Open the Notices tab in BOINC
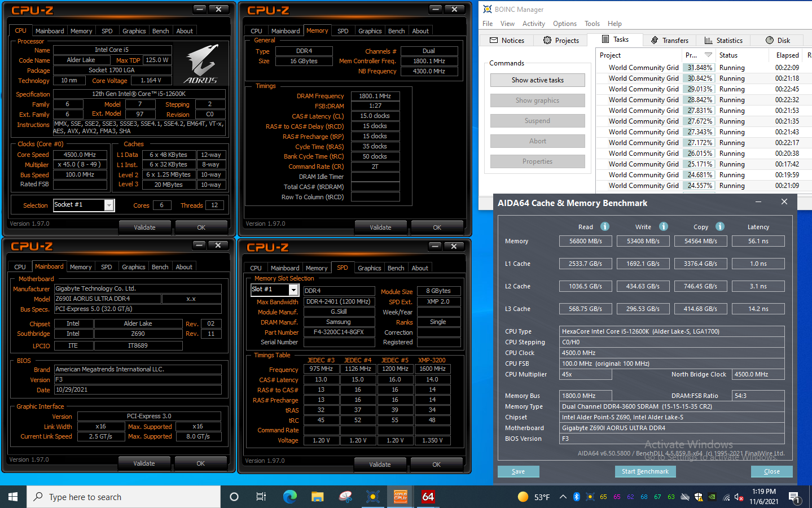Image resolution: width=812 pixels, height=508 pixels. click(507, 40)
